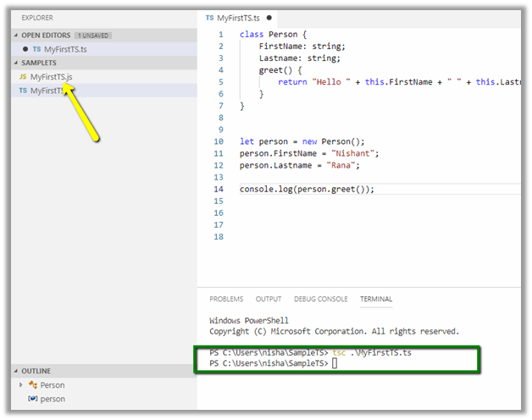Select the TERMINAL panel tab
Image resolution: width=532 pixels, height=420 pixels.
pos(376,299)
